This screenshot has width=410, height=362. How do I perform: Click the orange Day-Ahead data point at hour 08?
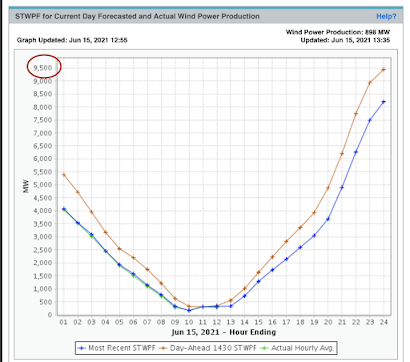[x=161, y=283]
